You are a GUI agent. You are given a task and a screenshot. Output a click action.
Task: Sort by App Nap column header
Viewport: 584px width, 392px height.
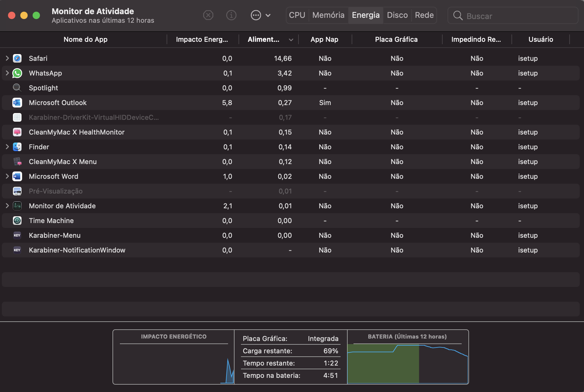click(x=324, y=39)
